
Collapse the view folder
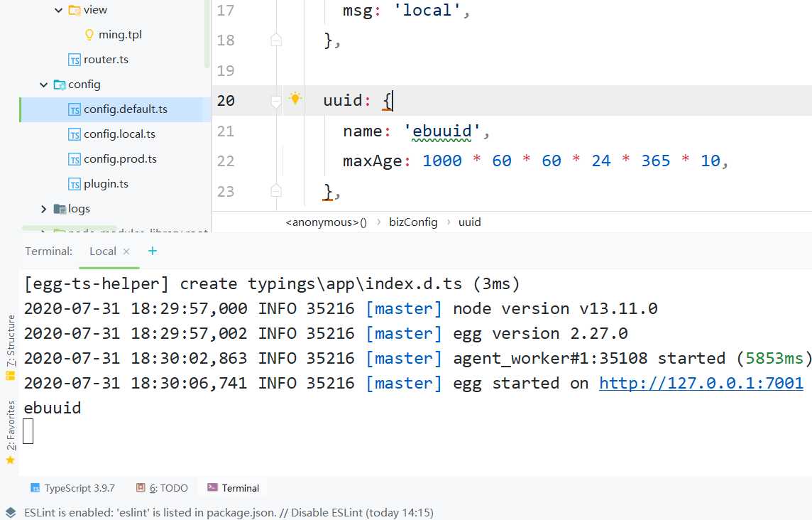58,10
